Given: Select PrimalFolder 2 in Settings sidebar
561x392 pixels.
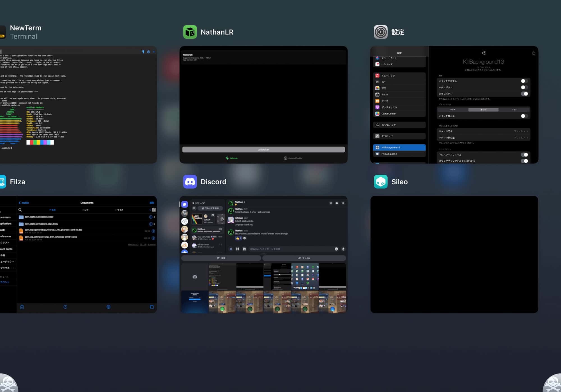Looking at the screenshot, I should coord(399,154).
